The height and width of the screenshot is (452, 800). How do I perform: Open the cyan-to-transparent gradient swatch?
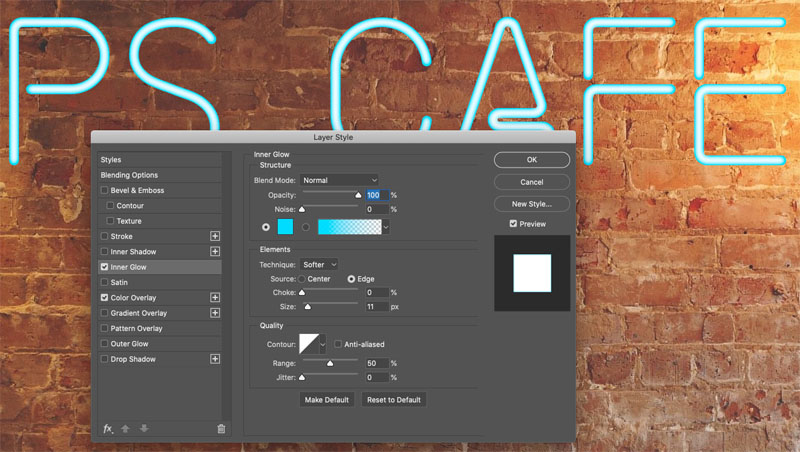[x=349, y=227]
